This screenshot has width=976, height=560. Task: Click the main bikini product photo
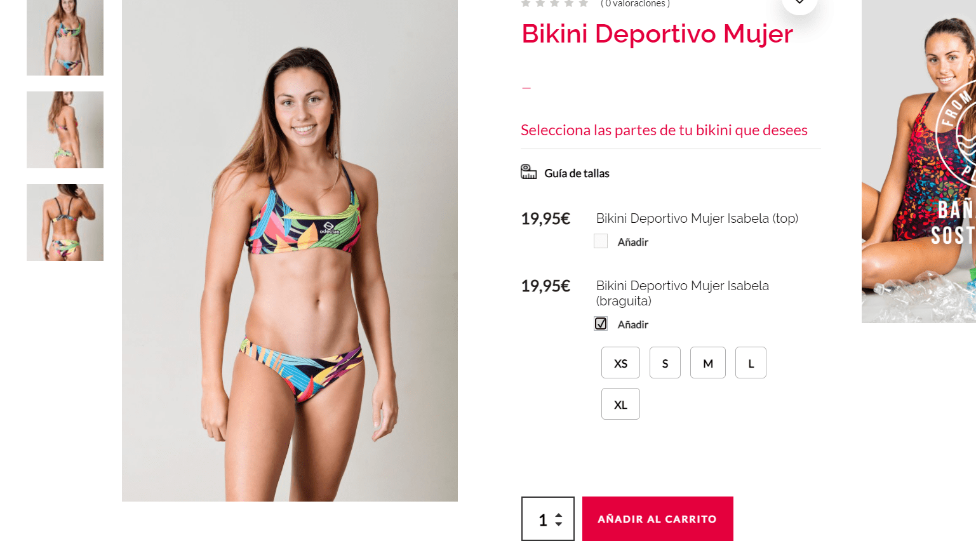[290, 251]
